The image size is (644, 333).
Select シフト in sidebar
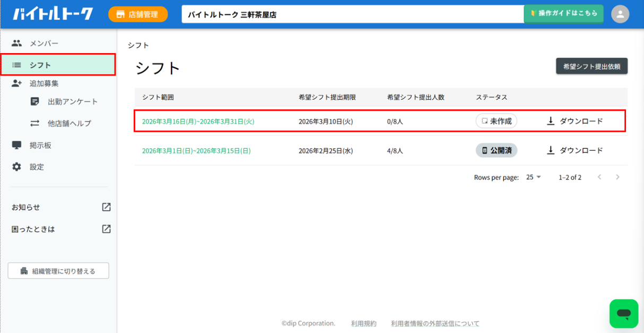tap(58, 65)
